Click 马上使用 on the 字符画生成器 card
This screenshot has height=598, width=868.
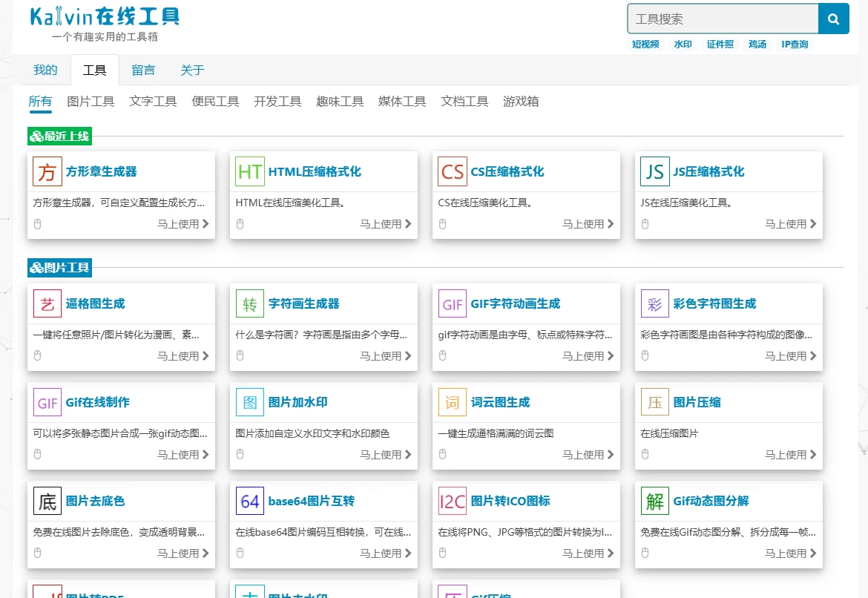pos(385,356)
